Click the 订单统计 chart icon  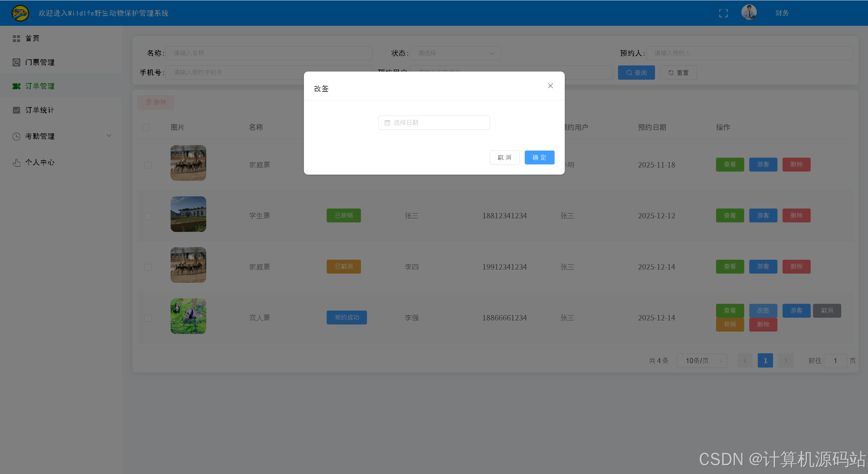coord(16,110)
